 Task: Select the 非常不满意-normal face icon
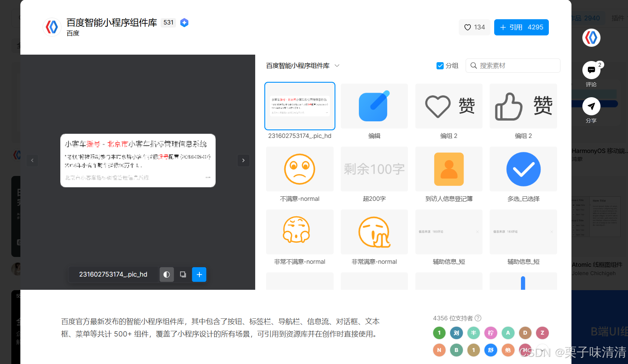click(300, 232)
